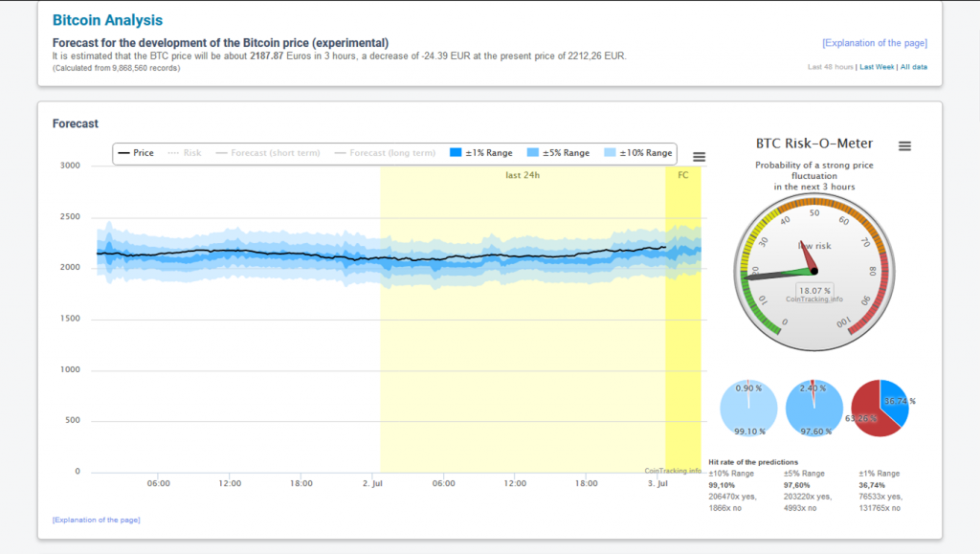Toggle Forecast (short term) legend entry
Image resolution: width=980 pixels, height=554 pixels.
coord(268,153)
